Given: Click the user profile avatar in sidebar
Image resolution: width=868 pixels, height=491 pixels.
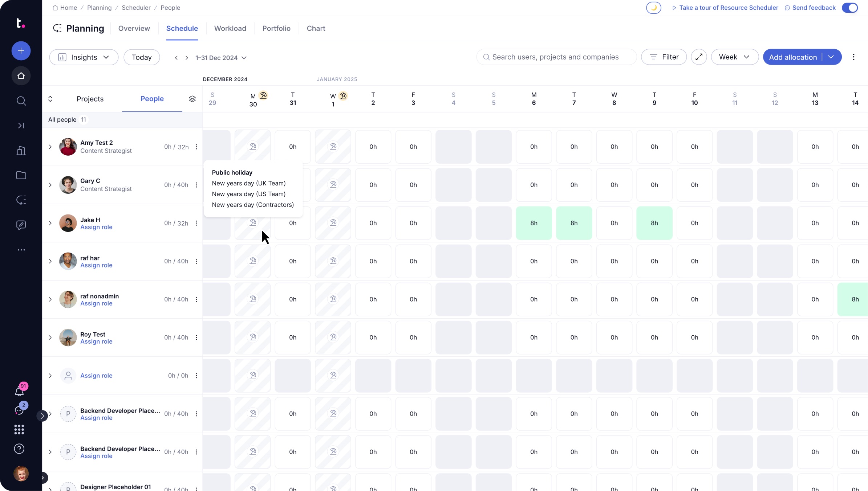Looking at the screenshot, I should tap(21, 474).
